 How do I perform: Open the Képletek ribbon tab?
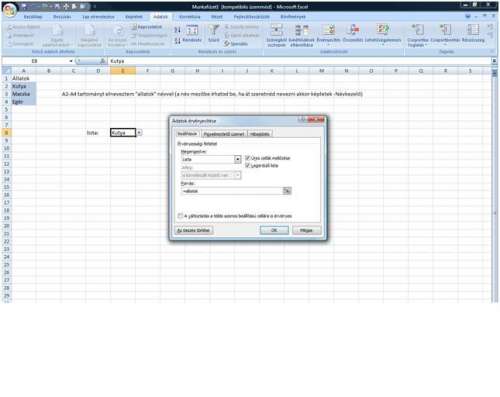point(134,17)
